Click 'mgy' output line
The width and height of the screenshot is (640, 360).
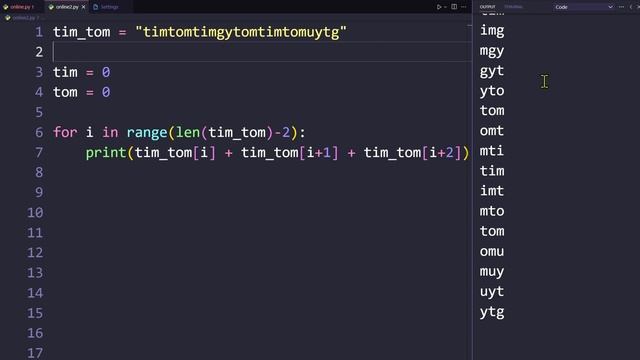click(492, 51)
